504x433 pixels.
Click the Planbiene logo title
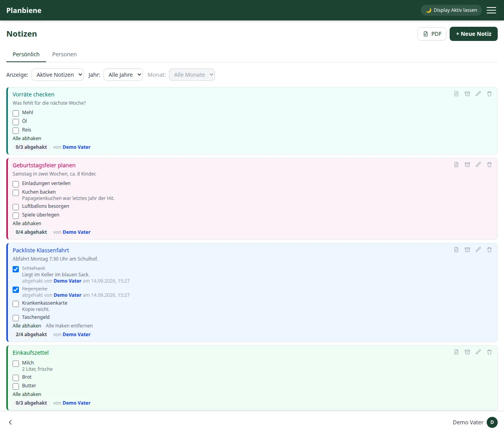24,10
